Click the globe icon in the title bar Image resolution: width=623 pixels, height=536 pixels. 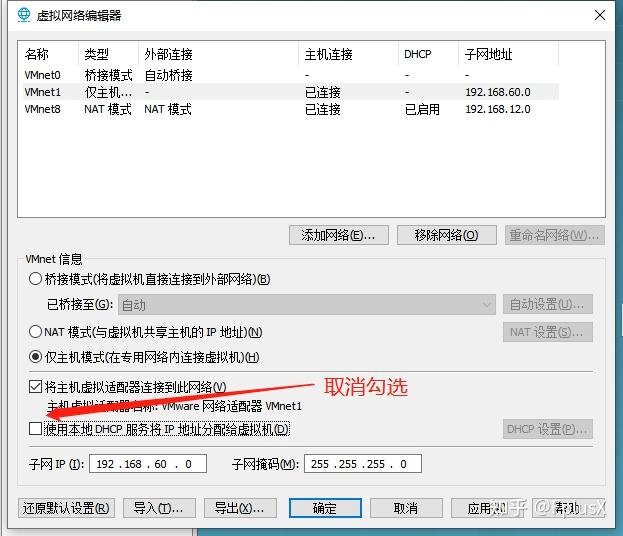click(24, 15)
